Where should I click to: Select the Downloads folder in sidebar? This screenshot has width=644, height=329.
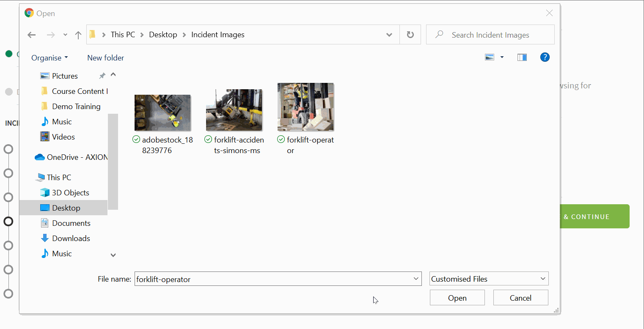(71, 239)
